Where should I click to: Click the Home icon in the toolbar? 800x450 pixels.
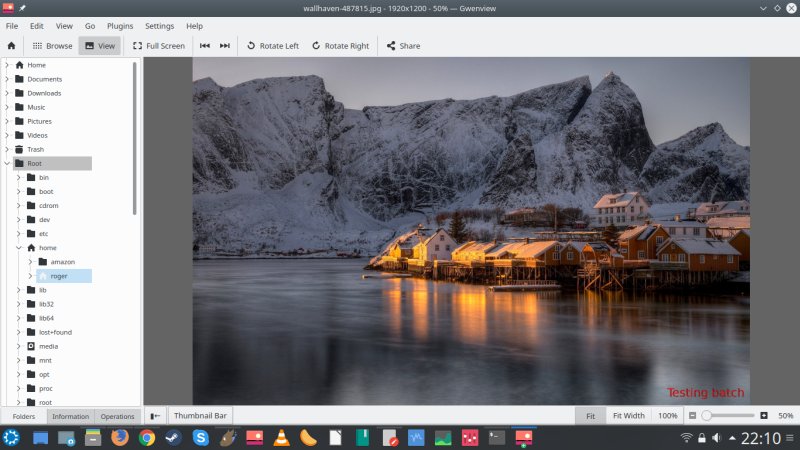11,45
